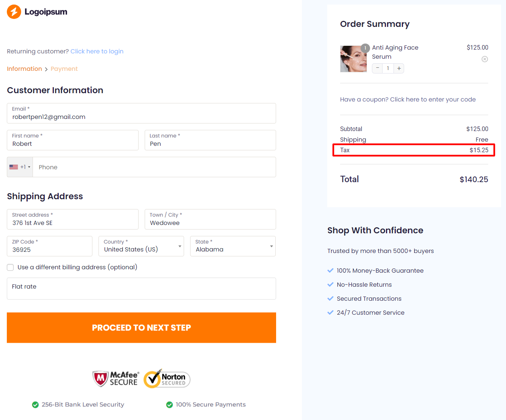
Task: Click the green checkmark beside 100% Secure Payments
Action: coord(169,404)
